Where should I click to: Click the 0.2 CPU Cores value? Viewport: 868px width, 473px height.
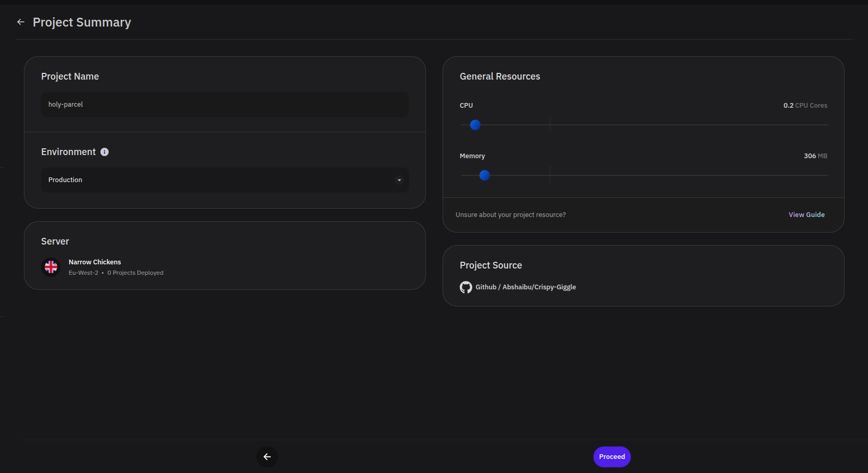click(x=805, y=106)
